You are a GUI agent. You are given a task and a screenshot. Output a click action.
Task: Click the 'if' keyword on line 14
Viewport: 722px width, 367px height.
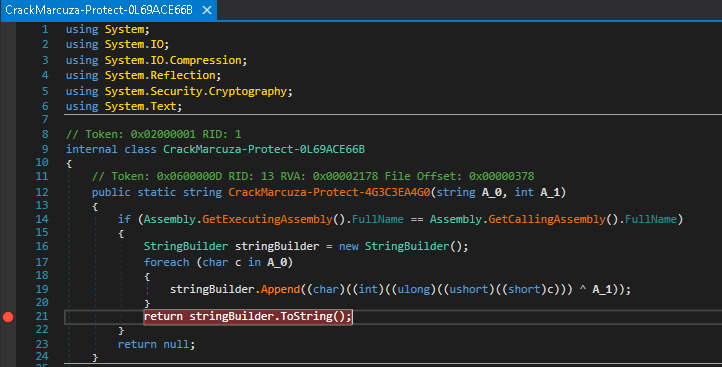(x=124, y=219)
